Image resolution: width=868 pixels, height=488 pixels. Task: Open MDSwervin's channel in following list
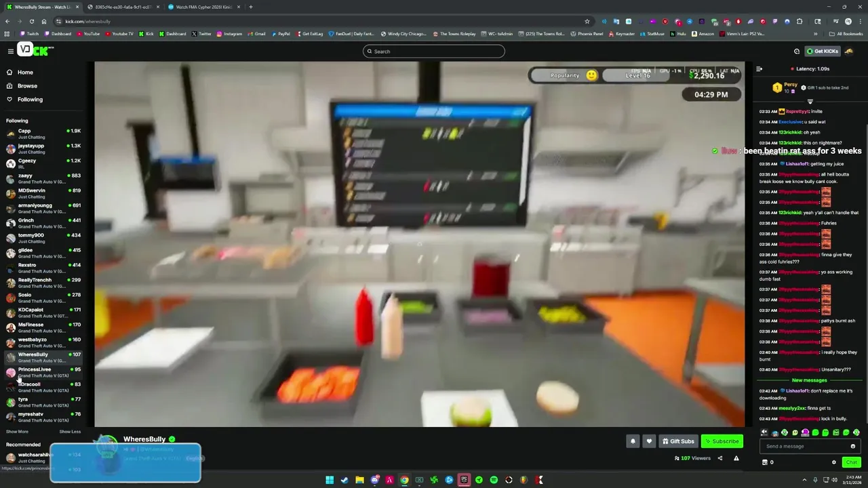(x=43, y=193)
